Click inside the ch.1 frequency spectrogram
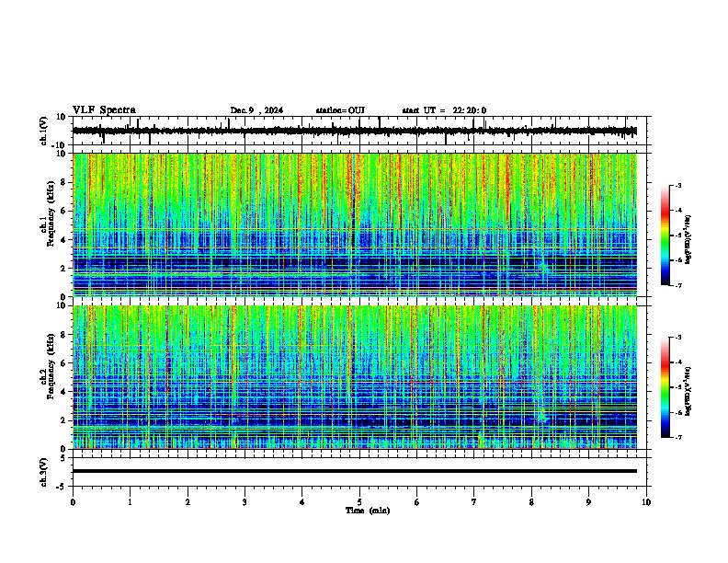The height and width of the screenshot is (563, 728). 355,224
